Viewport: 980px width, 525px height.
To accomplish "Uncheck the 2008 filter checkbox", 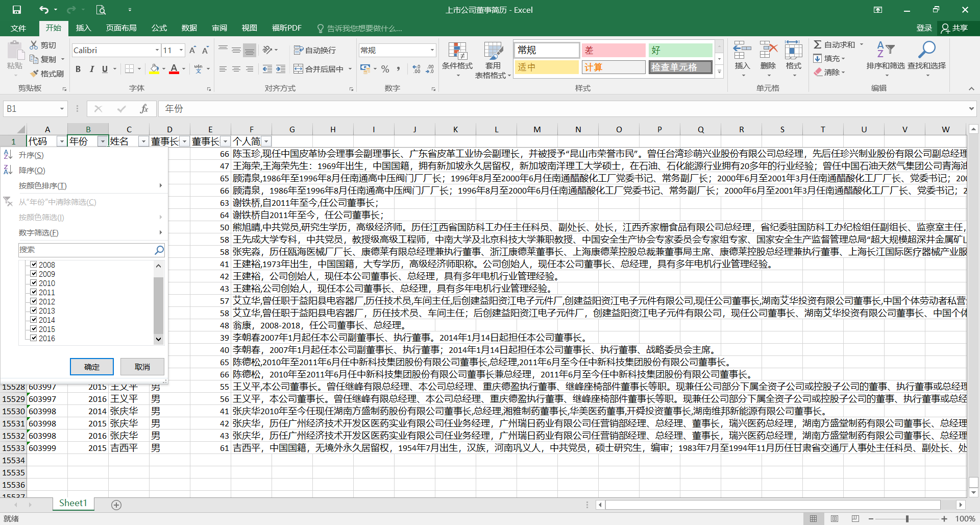I will (34, 265).
